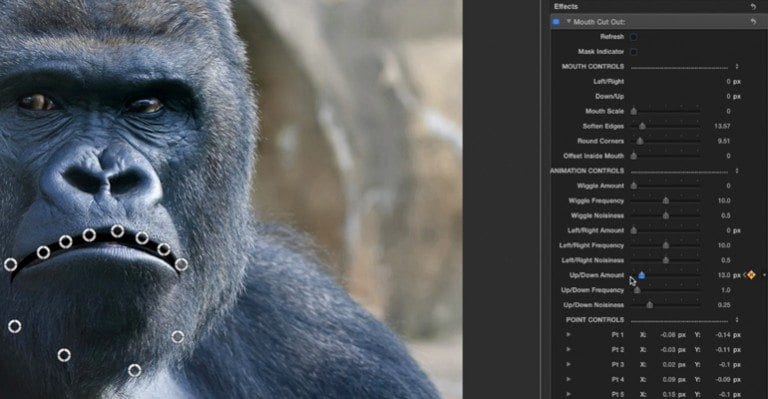Click the Mouth Controls section stepper
This screenshot has height=399, width=768.
pos(737,66)
